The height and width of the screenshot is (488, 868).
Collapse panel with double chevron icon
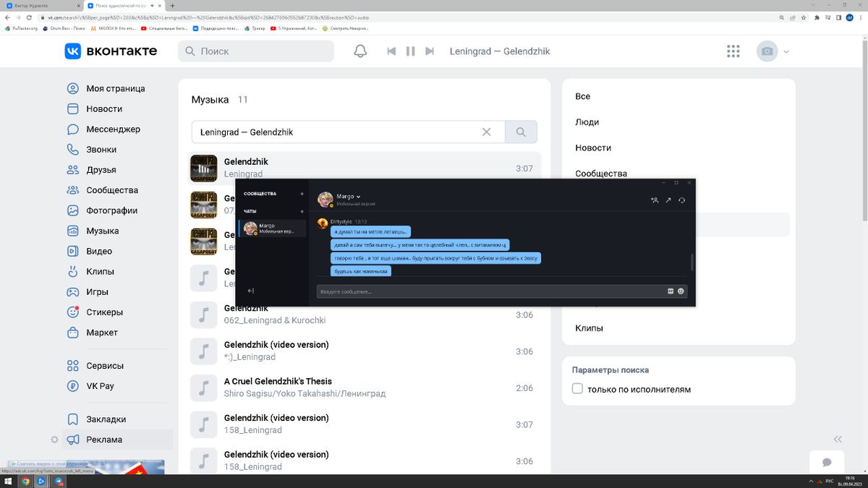click(x=838, y=439)
